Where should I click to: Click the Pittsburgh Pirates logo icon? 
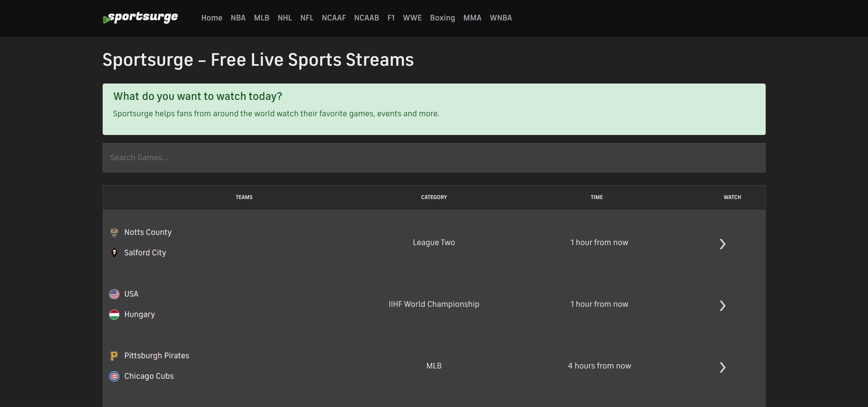tap(114, 356)
